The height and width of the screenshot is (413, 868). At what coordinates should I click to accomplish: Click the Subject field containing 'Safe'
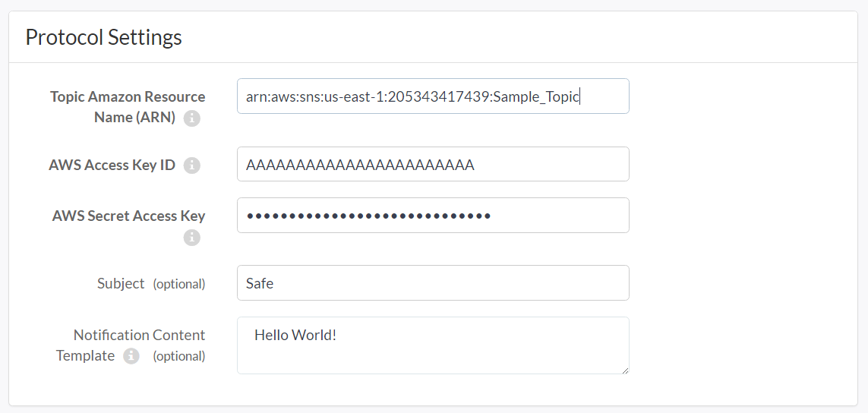pyautogui.click(x=433, y=283)
